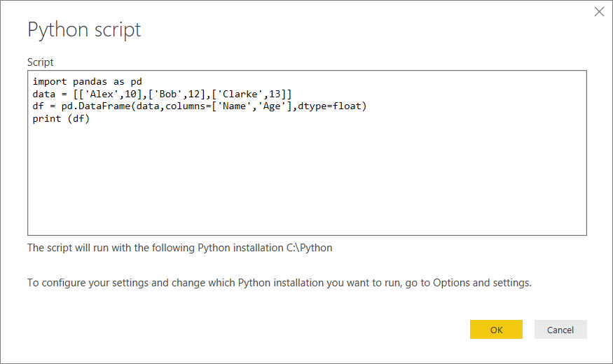Click the 'Script' field label
Image resolution: width=613 pixels, height=364 pixels.
click(40, 62)
